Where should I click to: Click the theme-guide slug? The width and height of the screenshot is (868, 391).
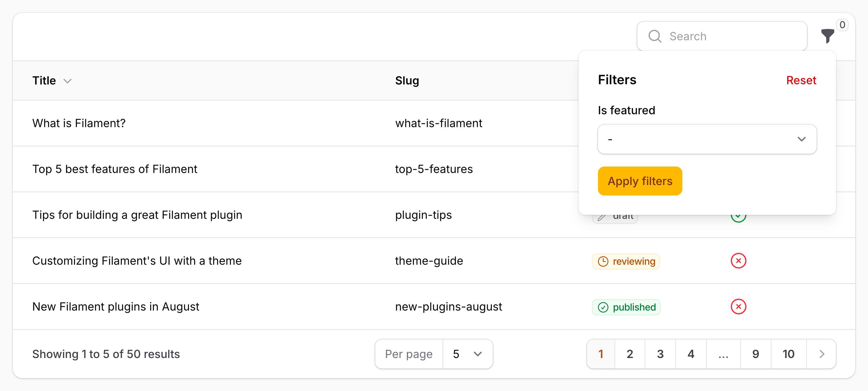429,261
